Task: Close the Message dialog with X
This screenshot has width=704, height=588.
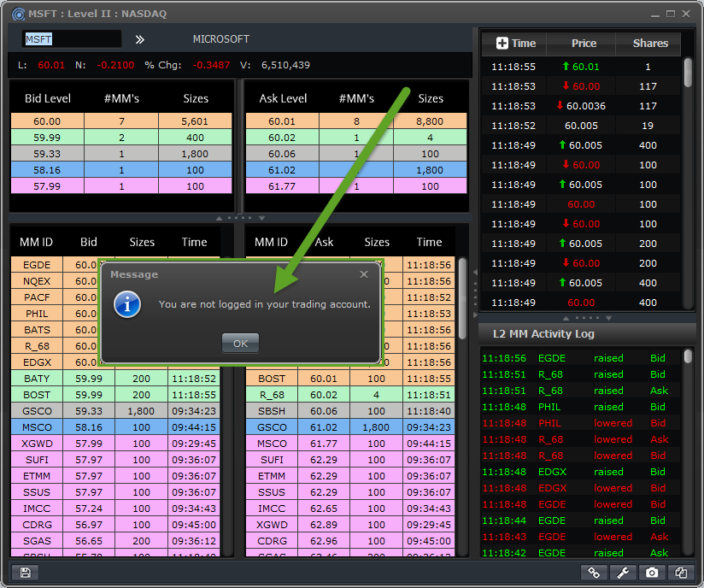Action: [364, 274]
